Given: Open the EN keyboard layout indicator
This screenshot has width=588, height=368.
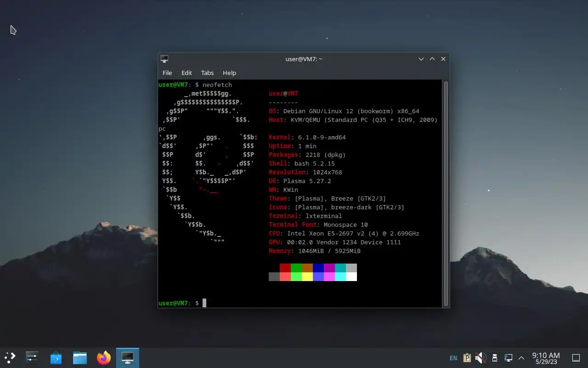Looking at the screenshot, I should [453, 358].
